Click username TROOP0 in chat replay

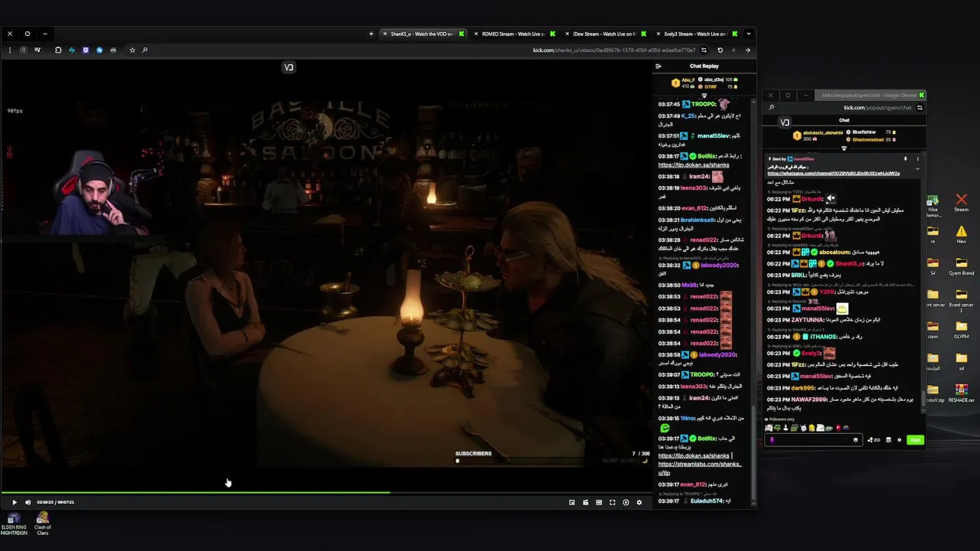pyautogui.click(x=703, y=104)
